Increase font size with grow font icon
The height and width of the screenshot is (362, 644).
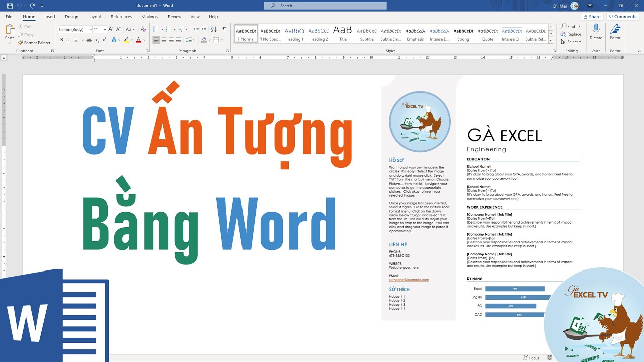(x=111, y=30)
